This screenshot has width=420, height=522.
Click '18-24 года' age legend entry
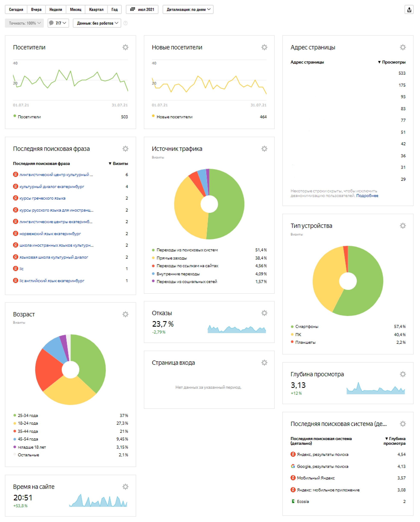pos(28,423)
